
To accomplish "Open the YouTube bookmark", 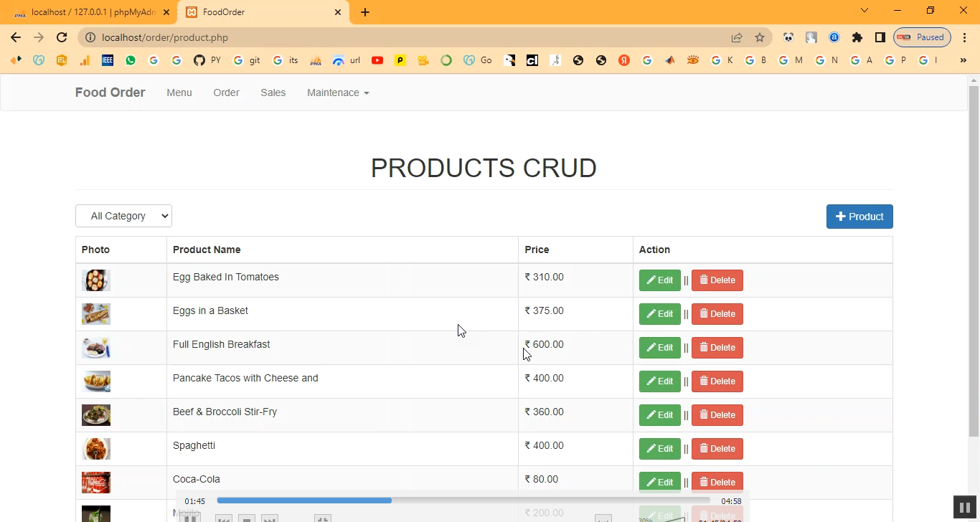I will coord(377,60).
